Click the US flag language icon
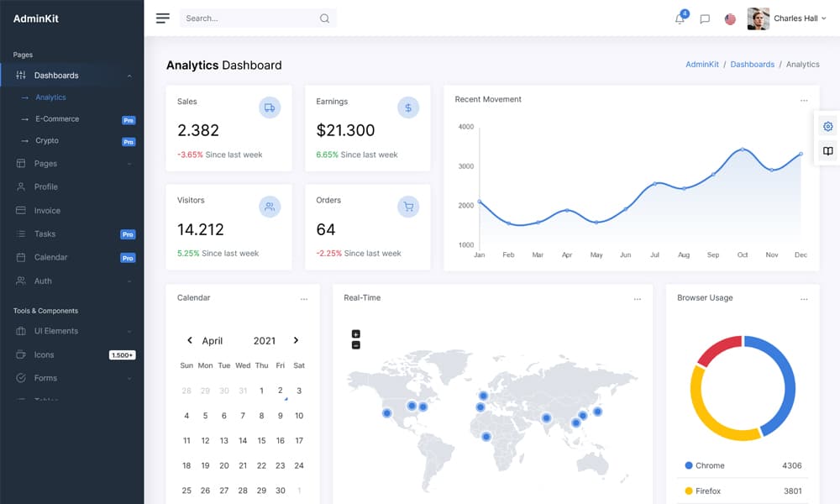The width and height of the screenshot is (840, 504). click(x=730, y=19)
